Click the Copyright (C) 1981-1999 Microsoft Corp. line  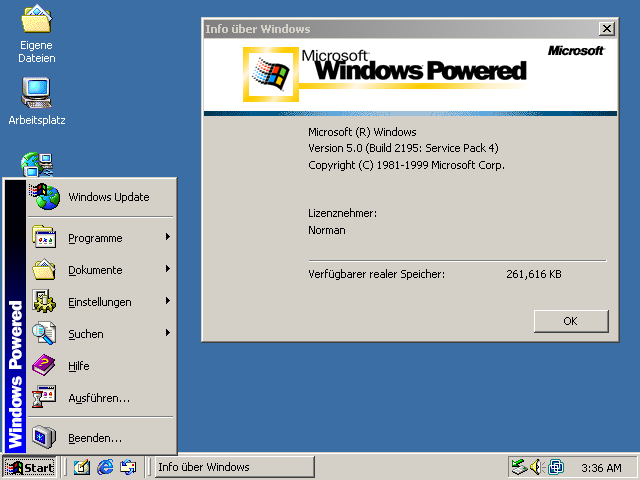[x=406, y=165]
